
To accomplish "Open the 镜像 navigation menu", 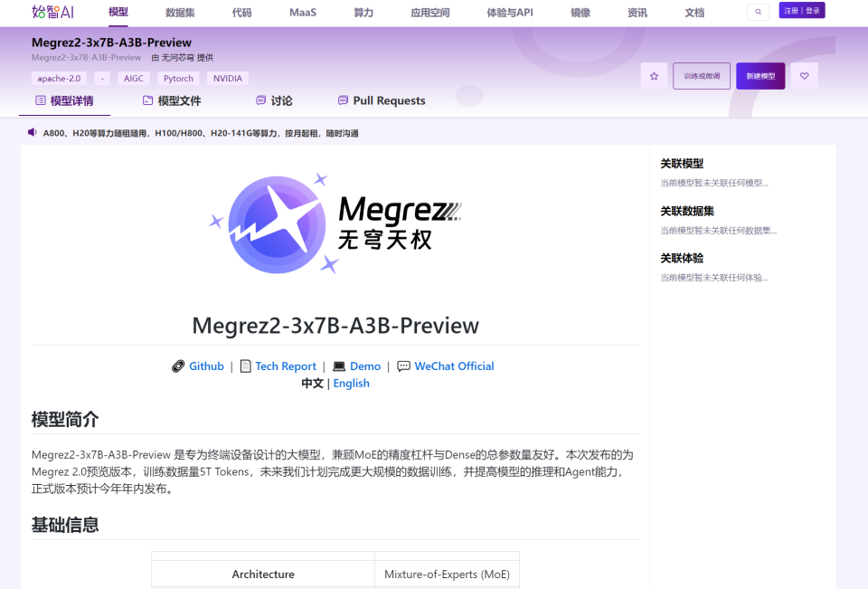I will [x=580, y=12].
